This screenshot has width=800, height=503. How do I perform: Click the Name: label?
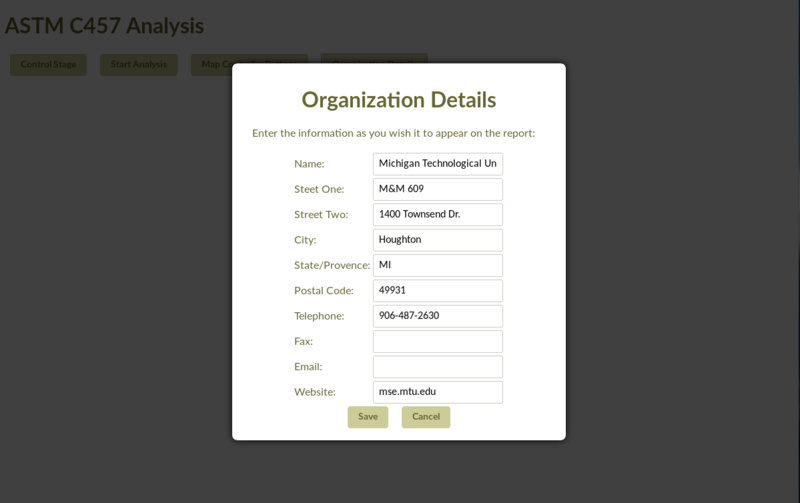click(x=309, y=164)
